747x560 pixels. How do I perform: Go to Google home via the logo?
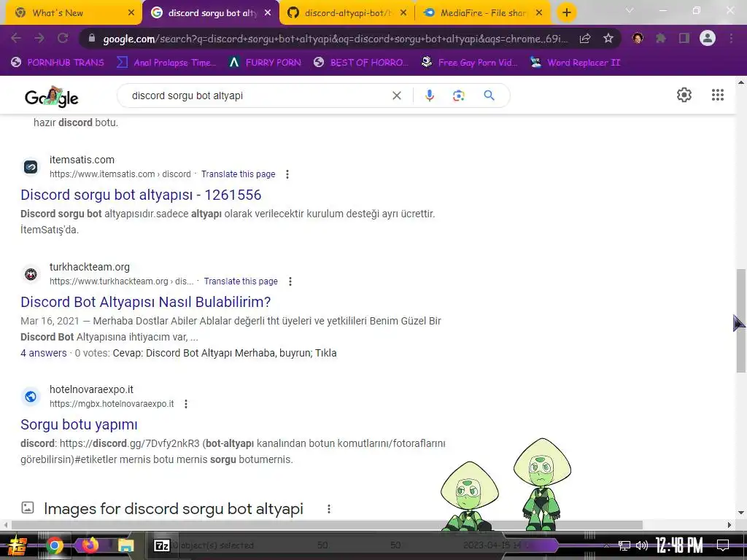click(52, 97)
